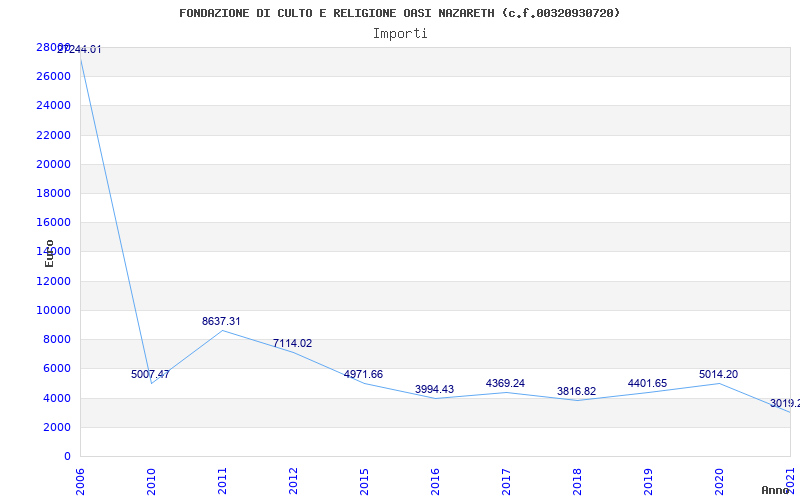
Task: Select the 4369.24 data label
Action: pyautogui.click(x=505, y=383)
